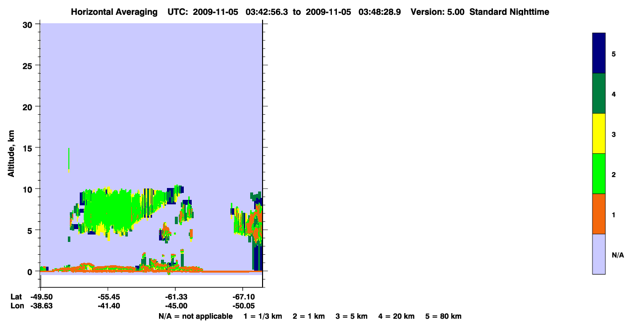This screenshot has width=644, height=330.
Task: Click the colorbar label '2'
Action: click(x=614, y=175)
